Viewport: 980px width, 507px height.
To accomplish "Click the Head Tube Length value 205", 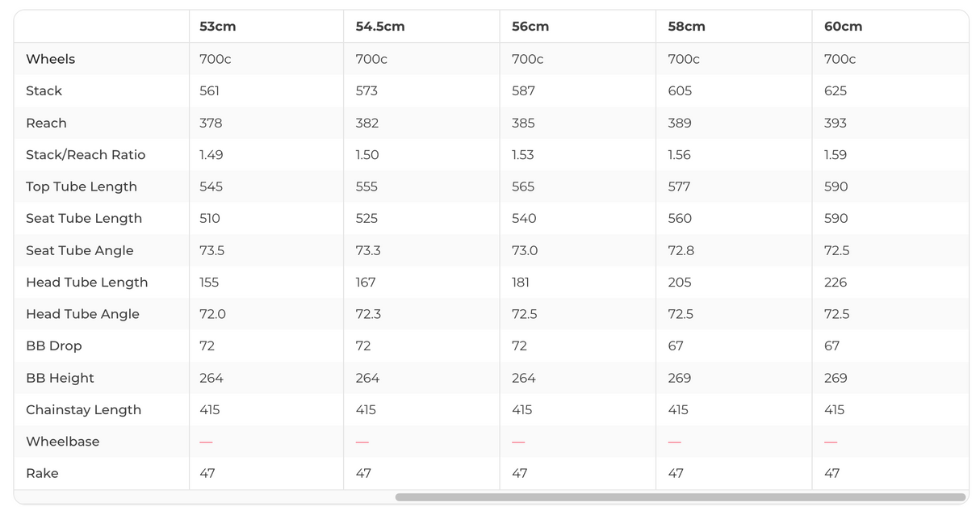I will pos(681,283).
